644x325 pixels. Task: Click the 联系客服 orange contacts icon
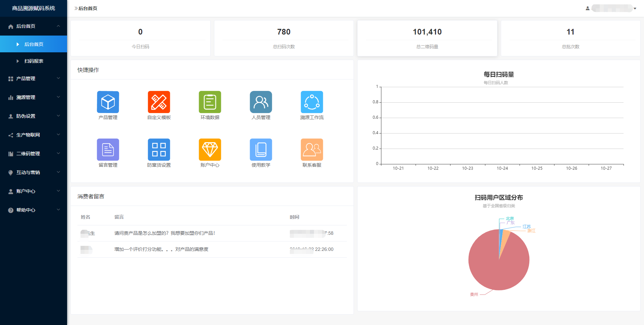pos(312,150)
